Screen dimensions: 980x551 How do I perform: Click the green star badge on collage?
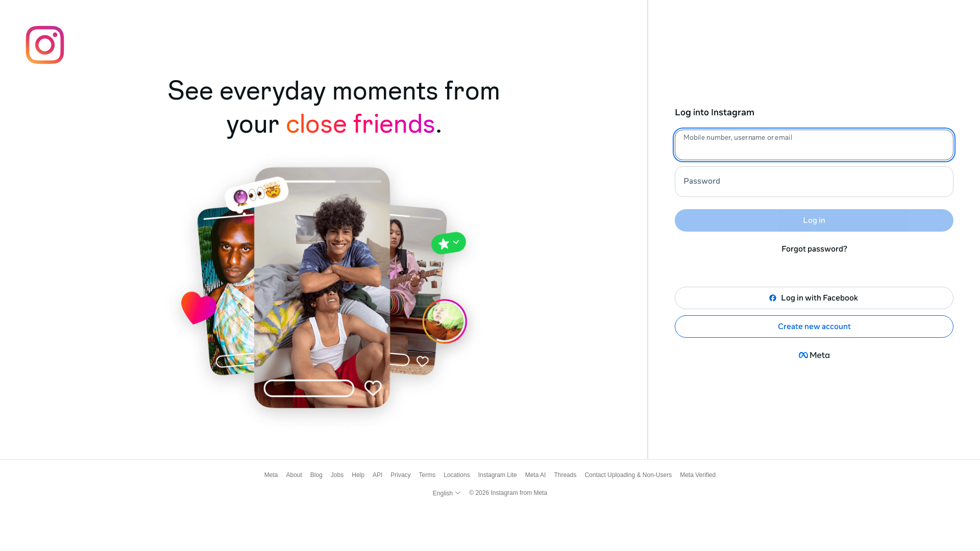449,243
